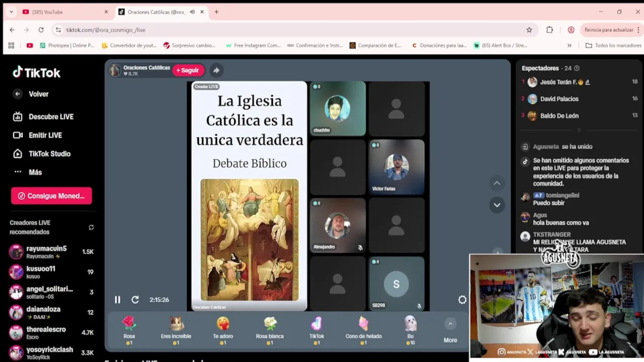
Task: Open the Espectadores info help icon
Action: (x=577, y=68)
